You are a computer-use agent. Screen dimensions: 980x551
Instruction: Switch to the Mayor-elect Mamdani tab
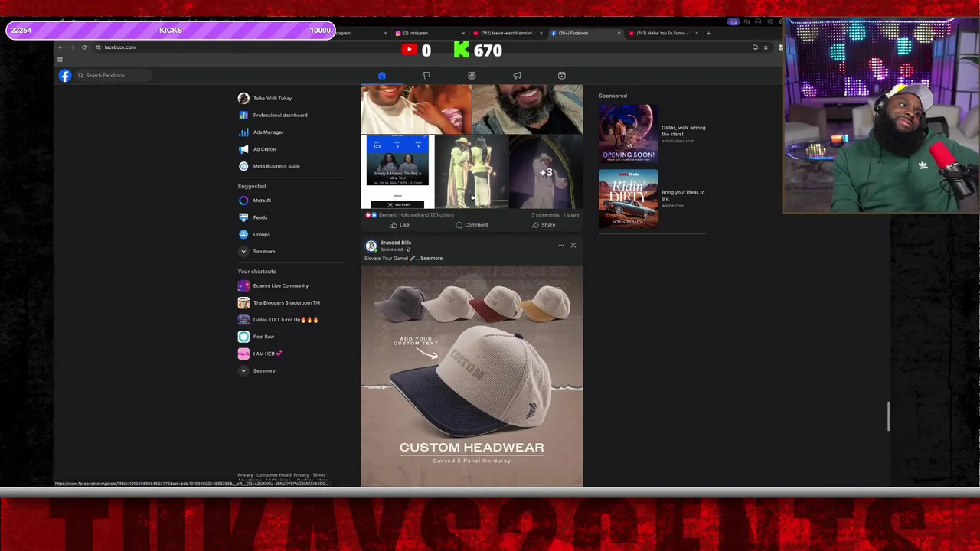[507, 33]
